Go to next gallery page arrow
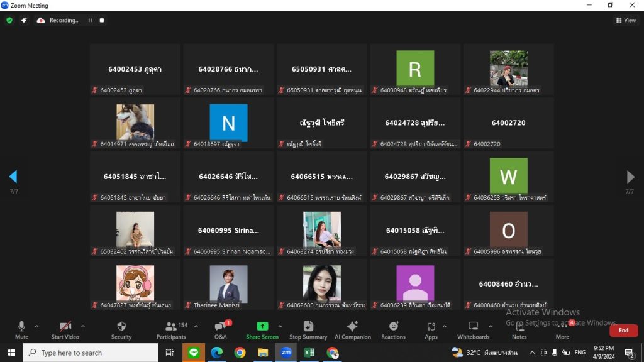The image size is (644, 362). (x=630, y=177)
